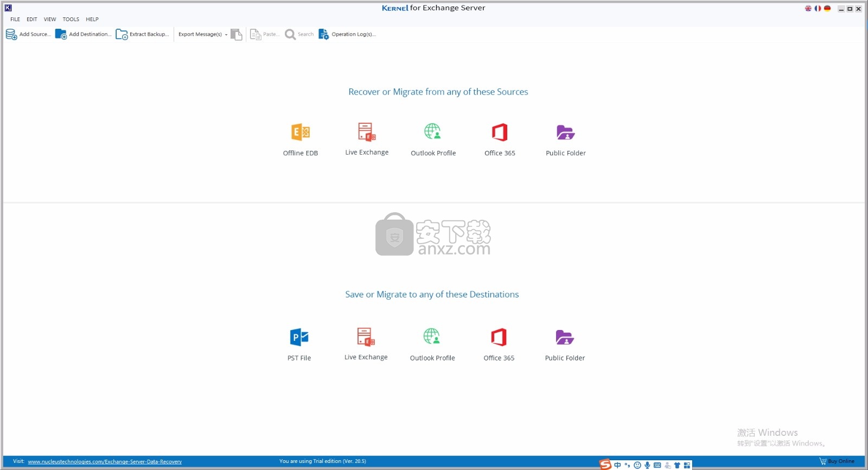The image size is (868, 470).
Task: Toggle the IME punctuation mode
Action: click(x=627, y=465)
